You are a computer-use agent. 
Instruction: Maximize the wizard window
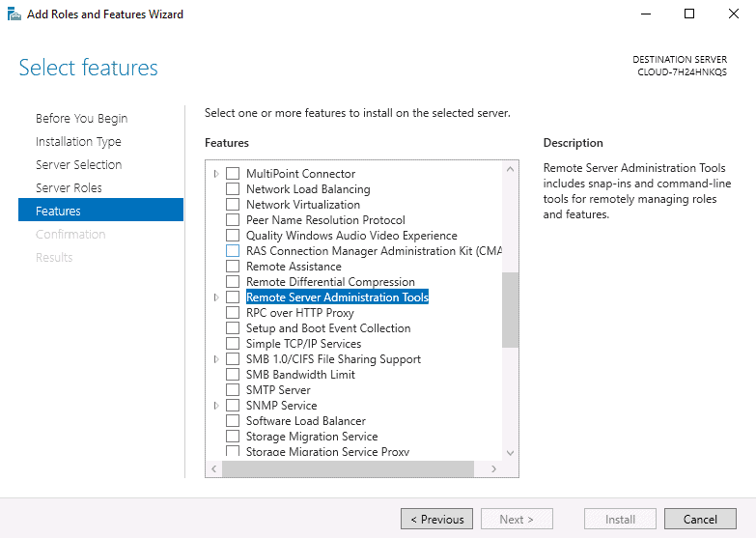[689, 14]
